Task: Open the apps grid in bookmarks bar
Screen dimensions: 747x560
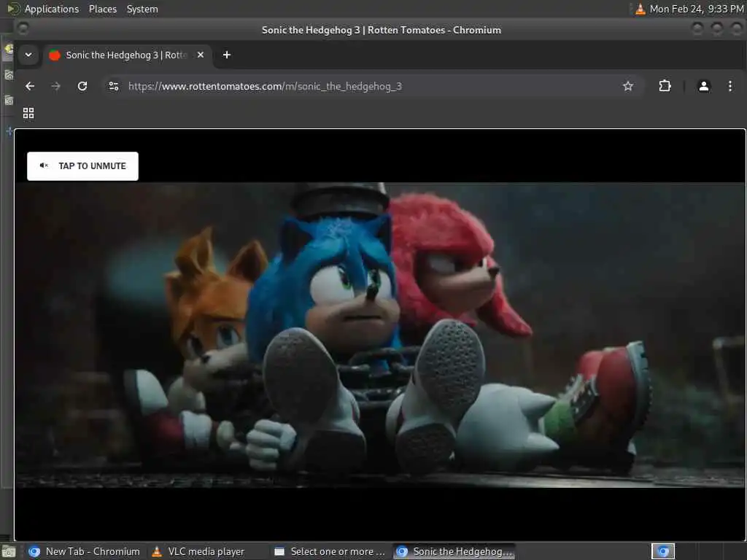Action: point(28,113)
